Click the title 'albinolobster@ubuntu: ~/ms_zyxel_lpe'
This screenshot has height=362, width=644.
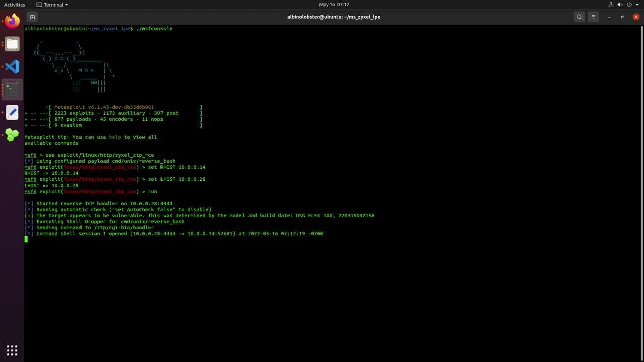[x=334, y=17]
